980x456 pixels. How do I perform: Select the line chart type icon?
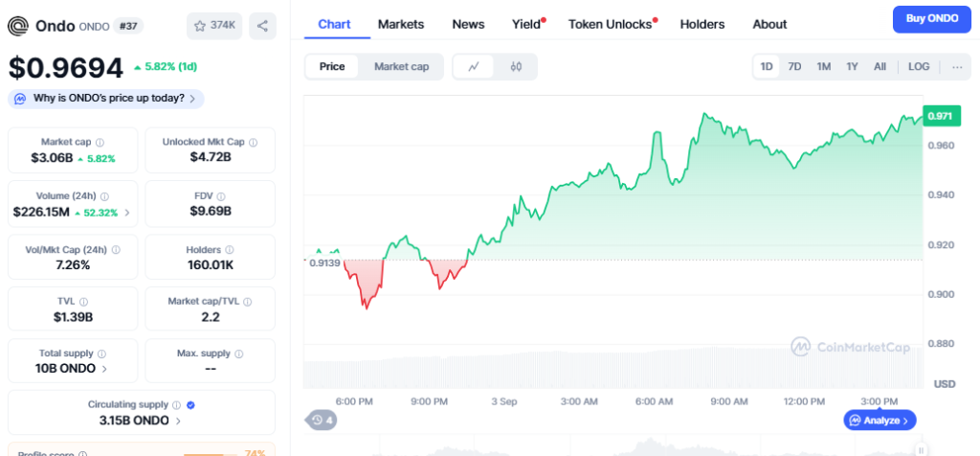tap(473, 66)
